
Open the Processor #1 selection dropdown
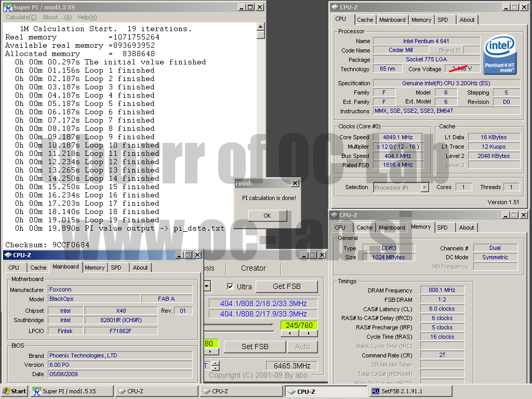click(x=425, y=187)
